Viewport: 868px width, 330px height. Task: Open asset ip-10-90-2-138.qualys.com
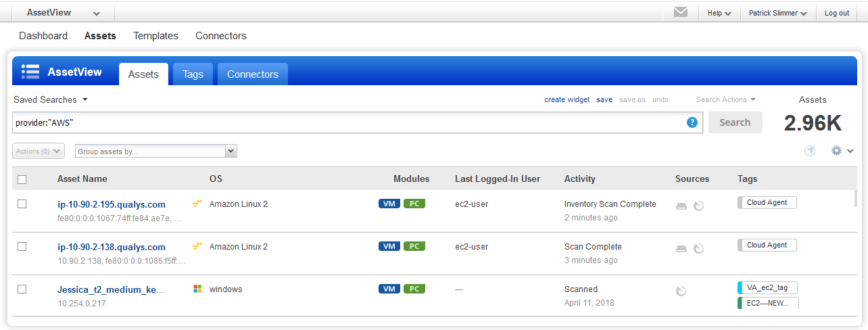pyautogui.click(x=112, y=247)
